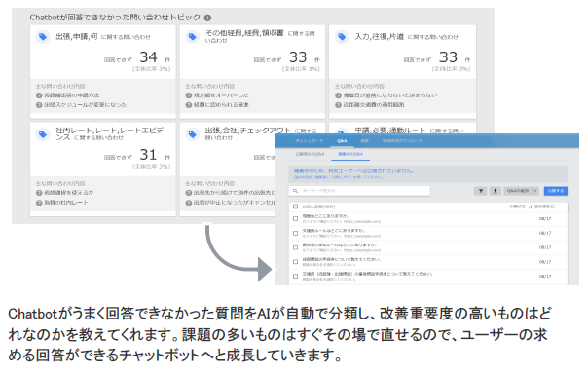This screenshot has height=375, width=588.
Task: Check the box for the fifth Q&A row
Action: (x=295, y=276)
